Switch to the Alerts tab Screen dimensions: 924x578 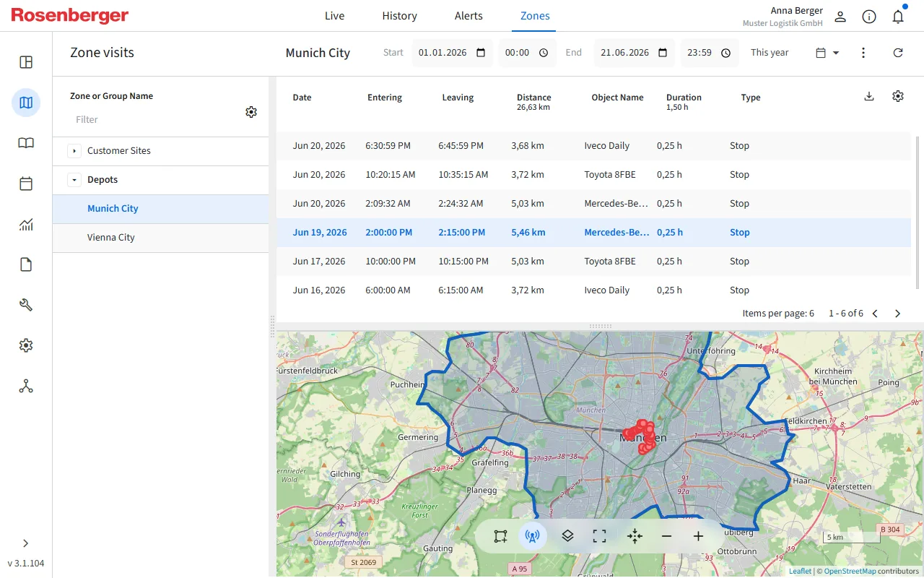(468, 16)
